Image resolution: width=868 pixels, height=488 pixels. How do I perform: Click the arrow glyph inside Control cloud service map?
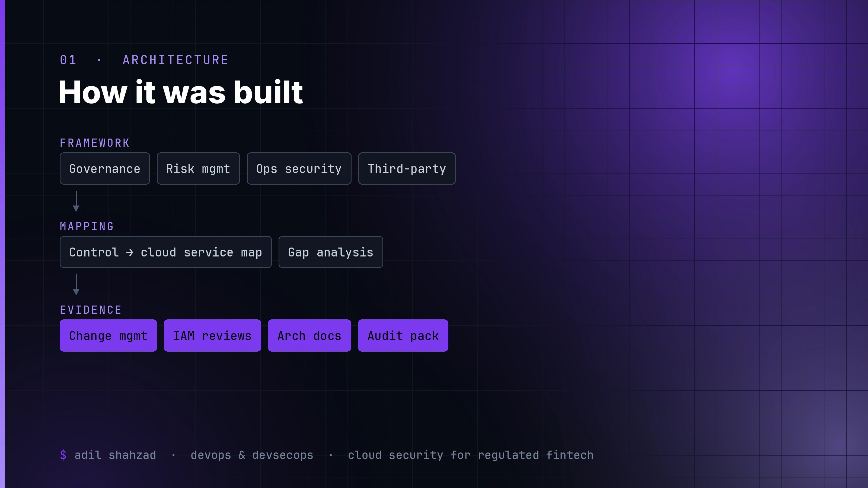tap(130, 252)
